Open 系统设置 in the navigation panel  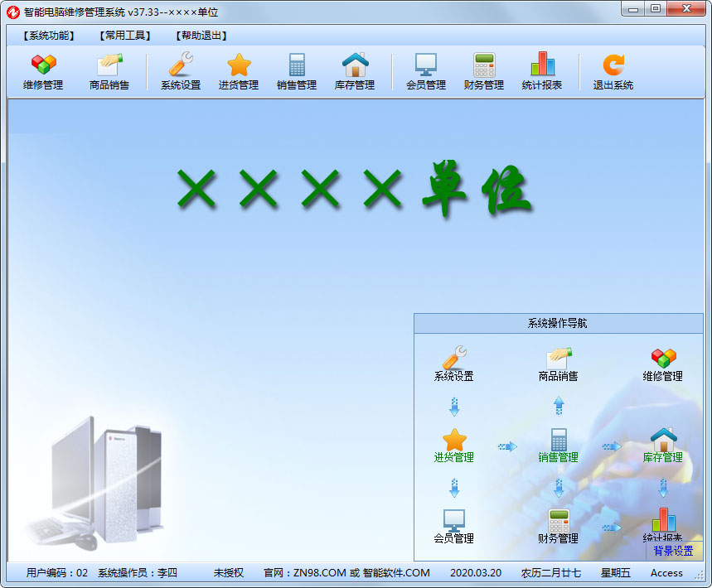pyautogui.click(x=454, y=364)
